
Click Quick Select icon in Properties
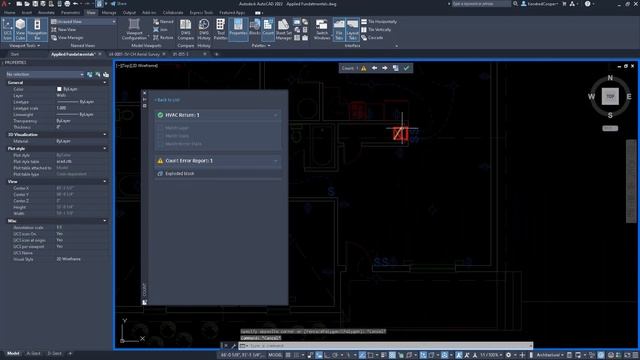click(106, 74)
